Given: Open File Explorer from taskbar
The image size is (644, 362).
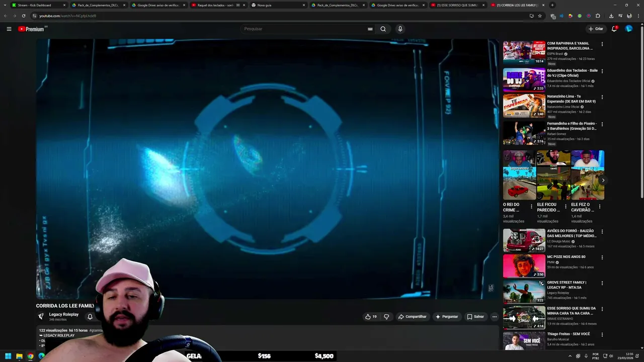Looking at the screenshot, I should 19,356.
